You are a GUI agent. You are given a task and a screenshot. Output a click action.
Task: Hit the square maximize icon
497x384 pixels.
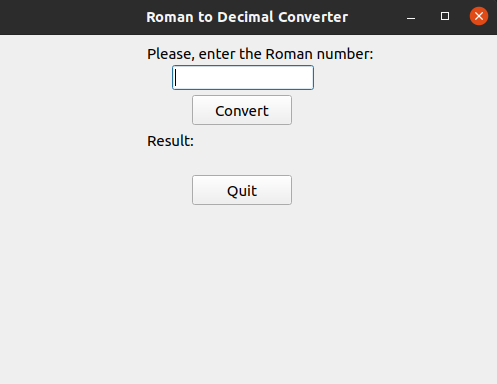pos(445,16)
